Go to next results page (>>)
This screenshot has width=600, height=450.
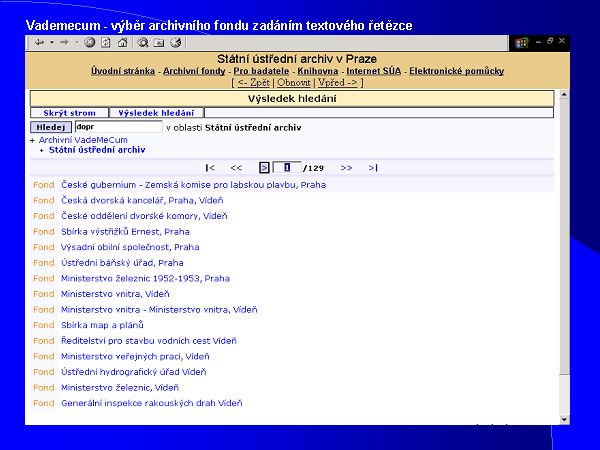click(x=346, y=168)
